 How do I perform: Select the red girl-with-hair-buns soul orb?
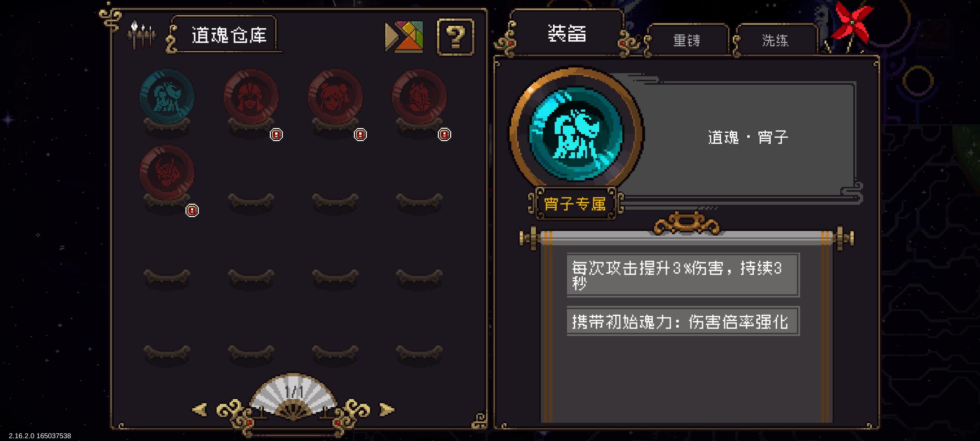[335, 96]
